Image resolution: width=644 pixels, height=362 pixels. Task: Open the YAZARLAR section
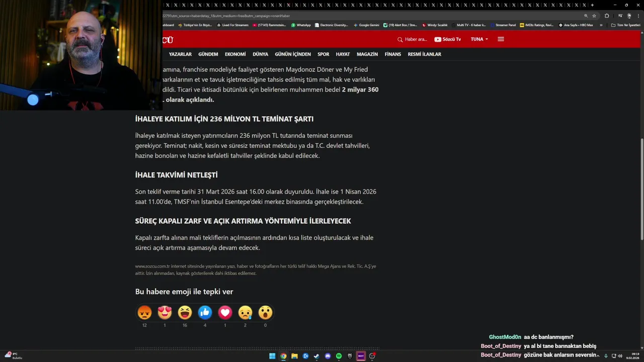[180, 54]
